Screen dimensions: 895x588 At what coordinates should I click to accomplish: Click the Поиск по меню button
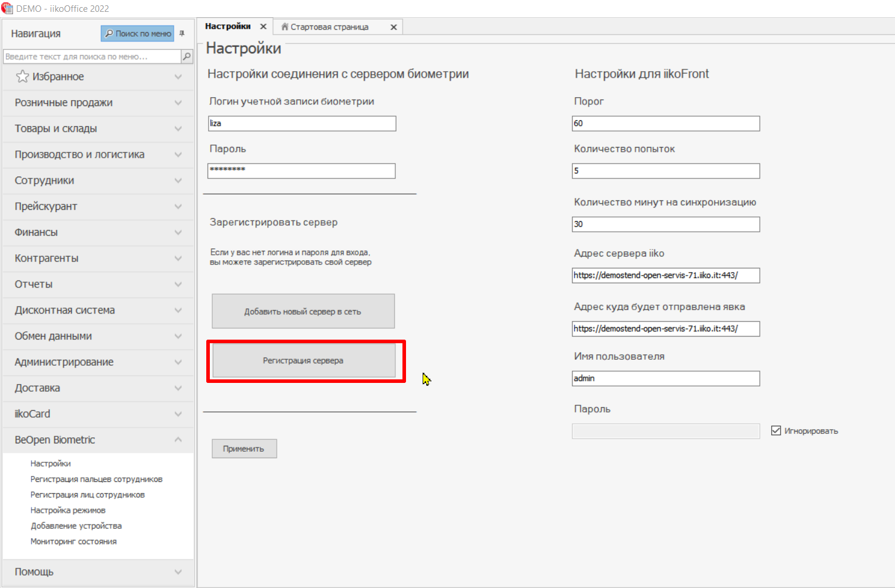(138, 34)
